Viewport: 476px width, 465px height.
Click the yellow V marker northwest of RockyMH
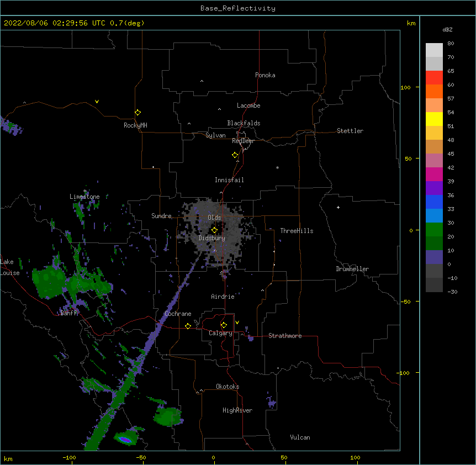point(97,102)
